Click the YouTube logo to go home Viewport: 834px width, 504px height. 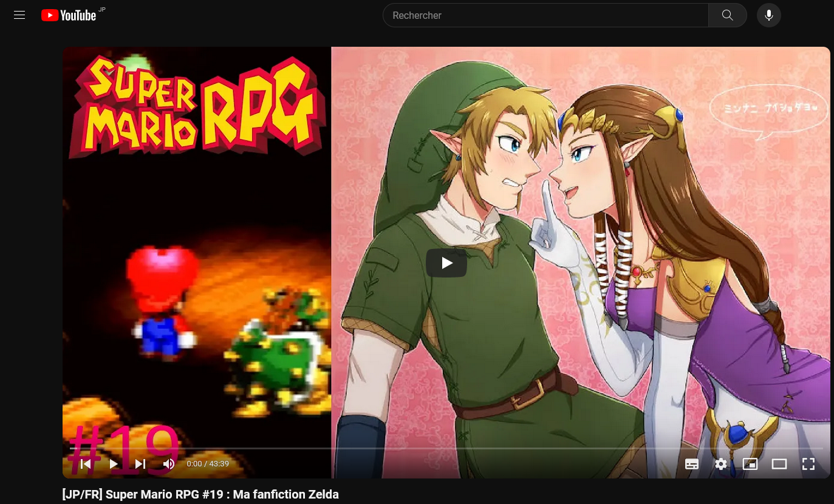pyautogui.click(x=69, y=15)
